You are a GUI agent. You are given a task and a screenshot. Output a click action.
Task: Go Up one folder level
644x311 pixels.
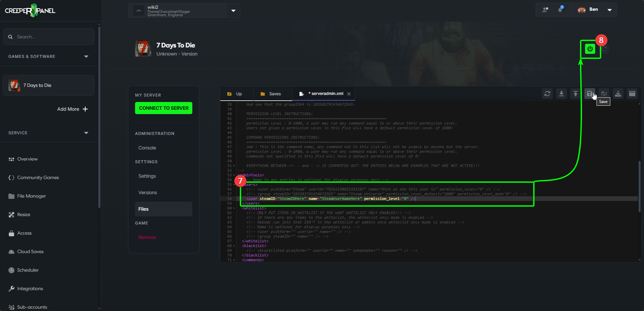coord(235,94)
